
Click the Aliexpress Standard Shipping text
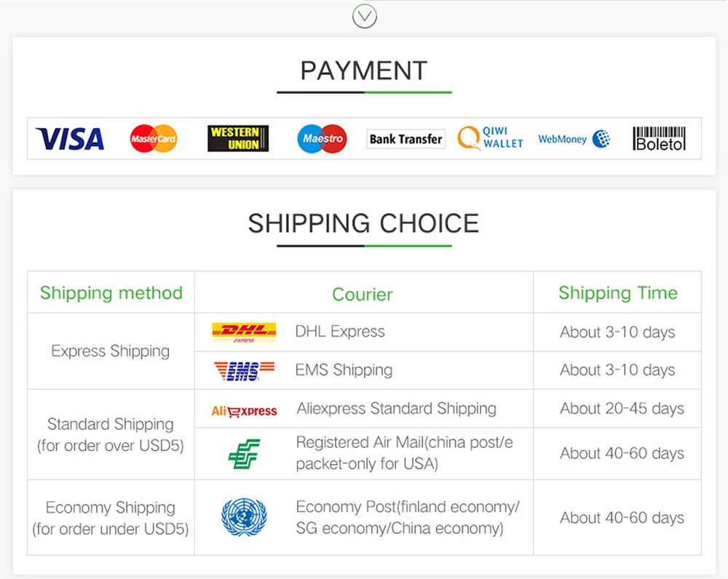coord(397,408)
